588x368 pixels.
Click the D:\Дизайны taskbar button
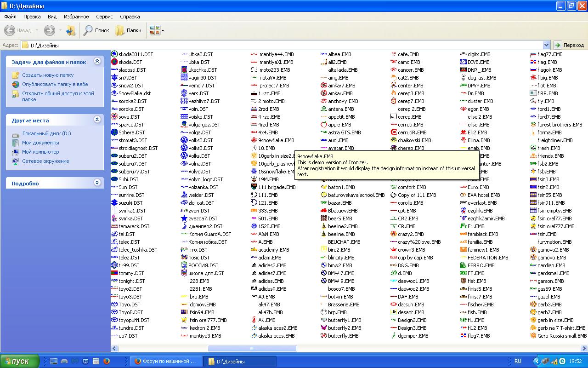pyautogui.click(x=239, y=361)
